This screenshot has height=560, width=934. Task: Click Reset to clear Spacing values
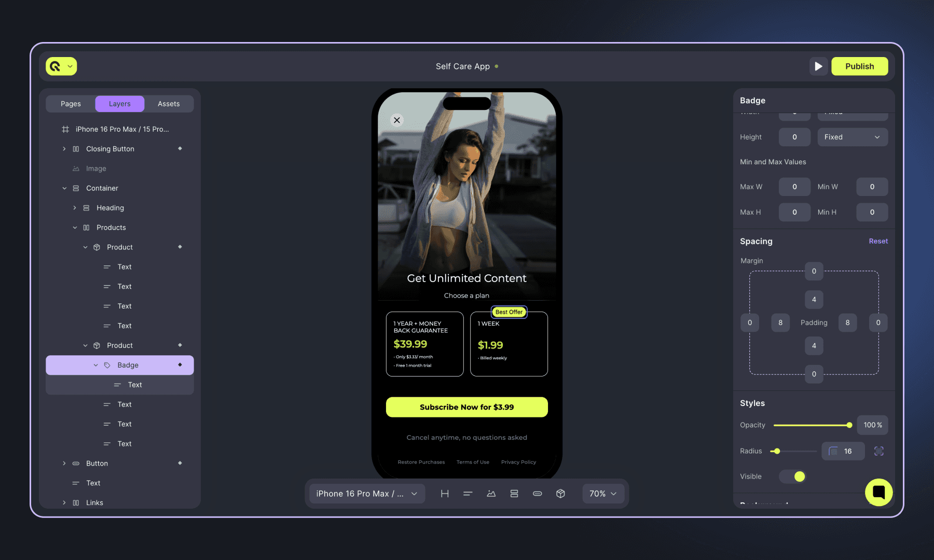coord(878,241)
